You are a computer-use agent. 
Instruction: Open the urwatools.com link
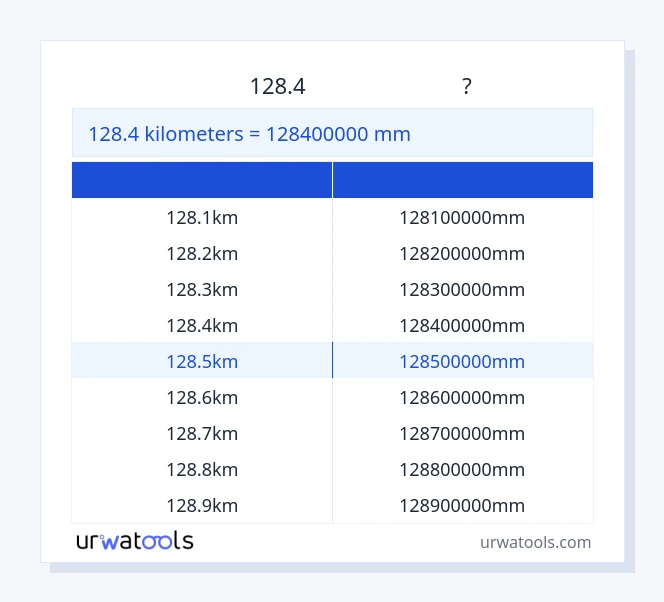coord(535,542)
